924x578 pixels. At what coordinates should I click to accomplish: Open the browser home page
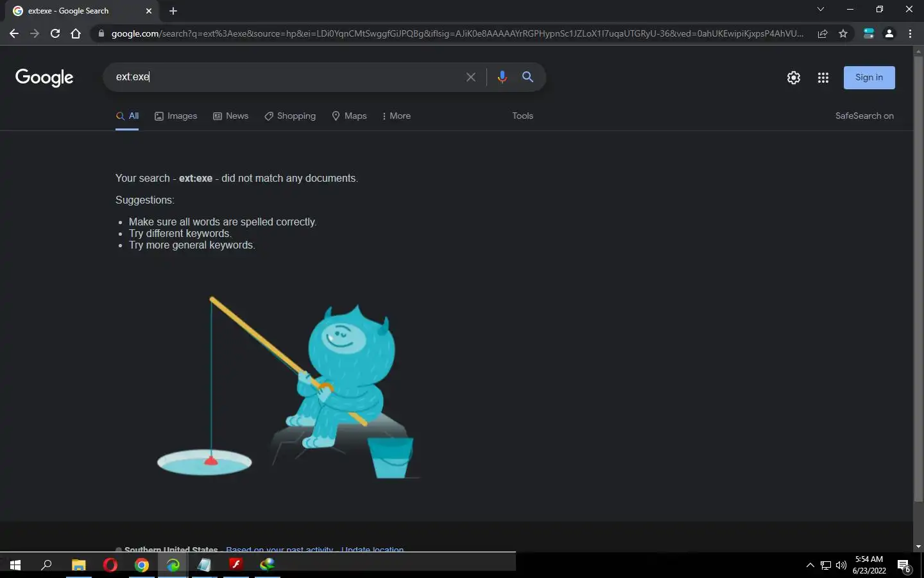coord(76,33)
